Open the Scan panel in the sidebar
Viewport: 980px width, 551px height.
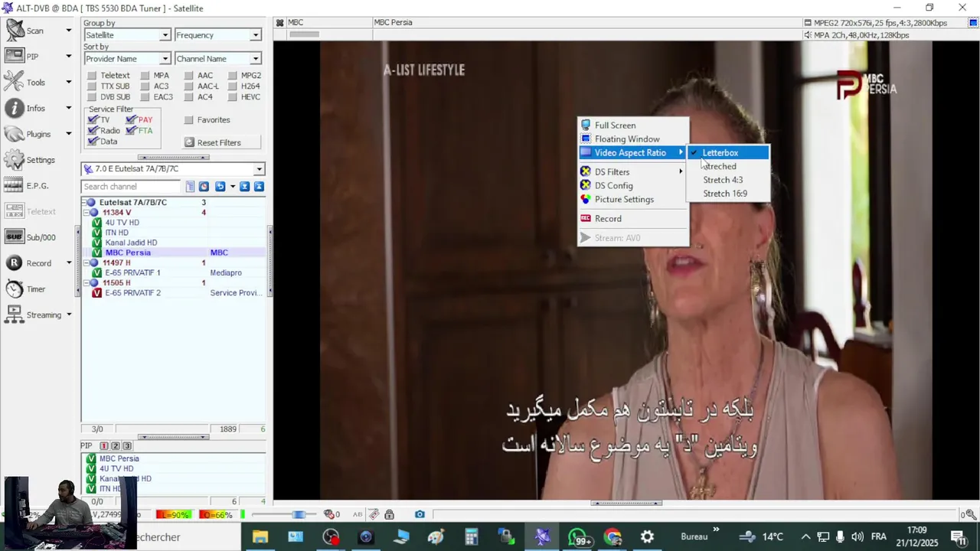tap(37, 31)
